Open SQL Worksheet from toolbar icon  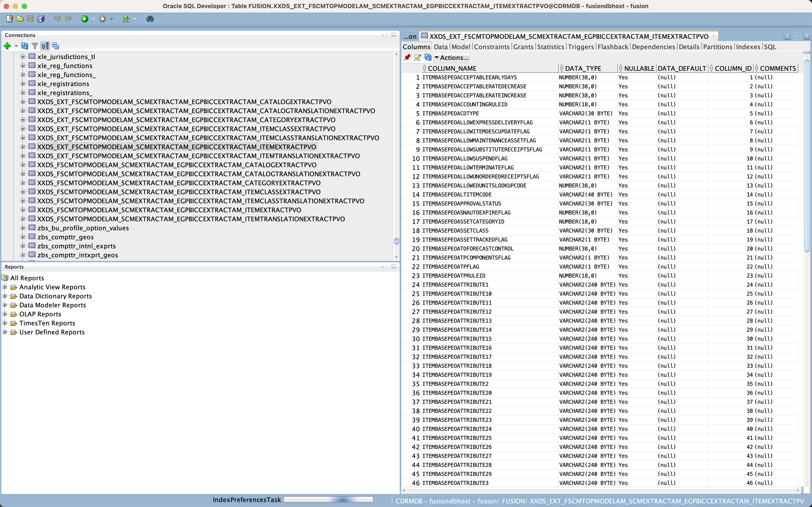[126, 19]
